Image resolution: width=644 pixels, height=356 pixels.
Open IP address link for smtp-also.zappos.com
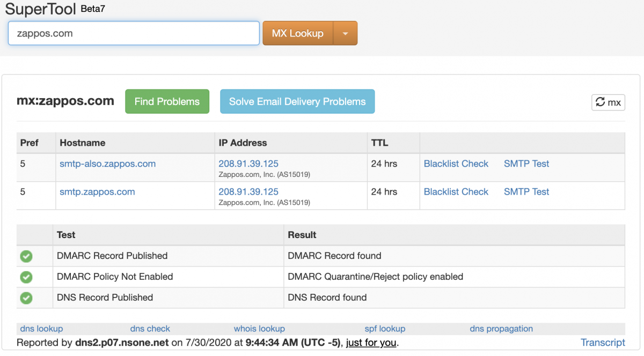(248, 164)
